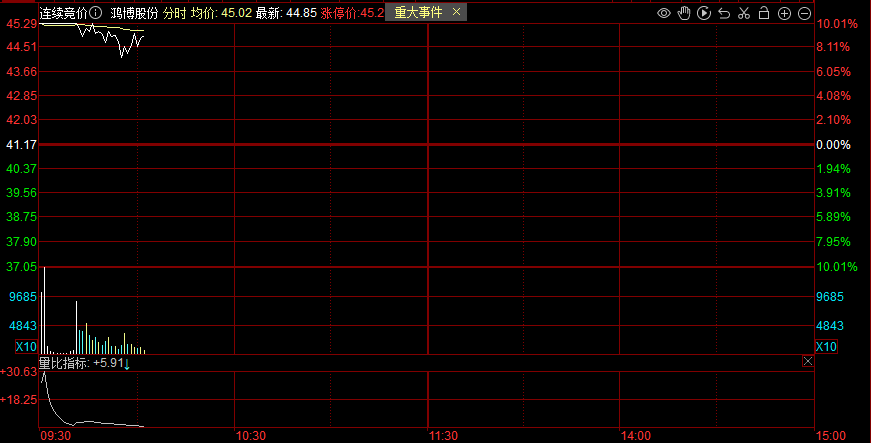Click the green 5.89% axis label

coord(833,217)
